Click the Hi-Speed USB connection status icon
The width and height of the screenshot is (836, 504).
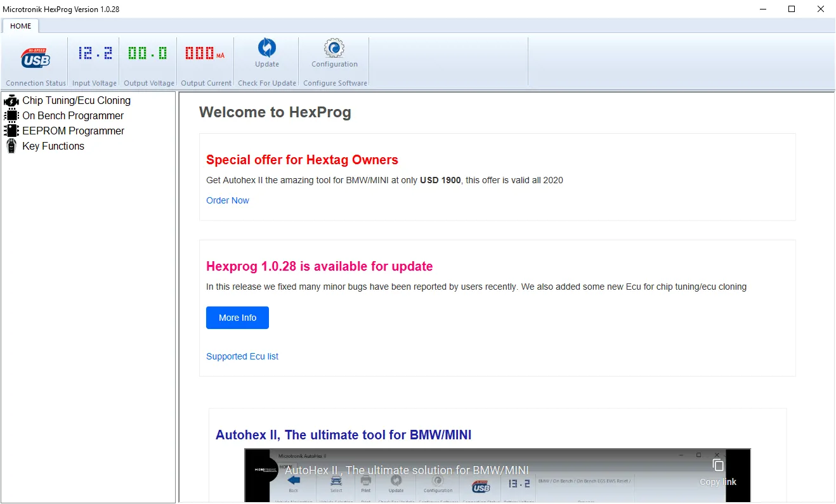pos(36,58)
